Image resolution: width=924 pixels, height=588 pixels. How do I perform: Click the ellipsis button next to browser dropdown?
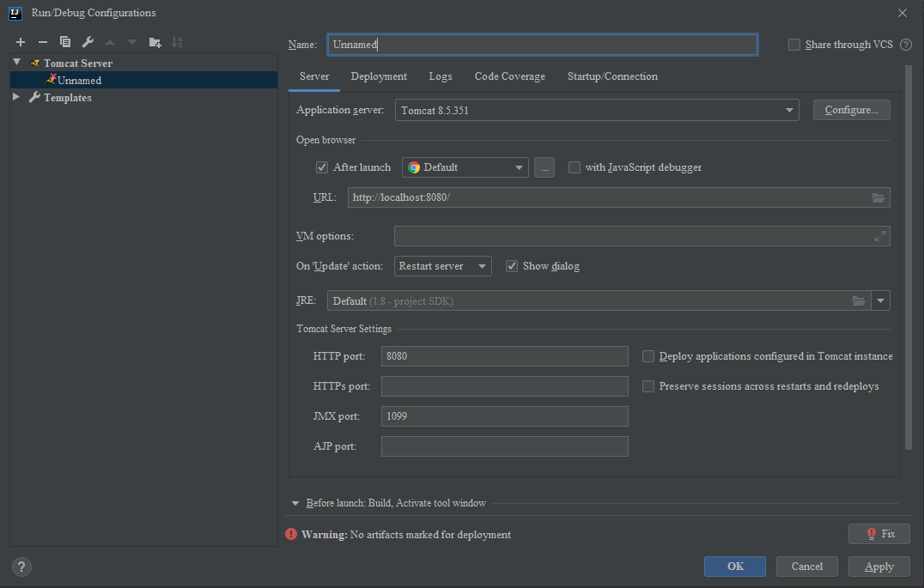[x=544, y=167]
